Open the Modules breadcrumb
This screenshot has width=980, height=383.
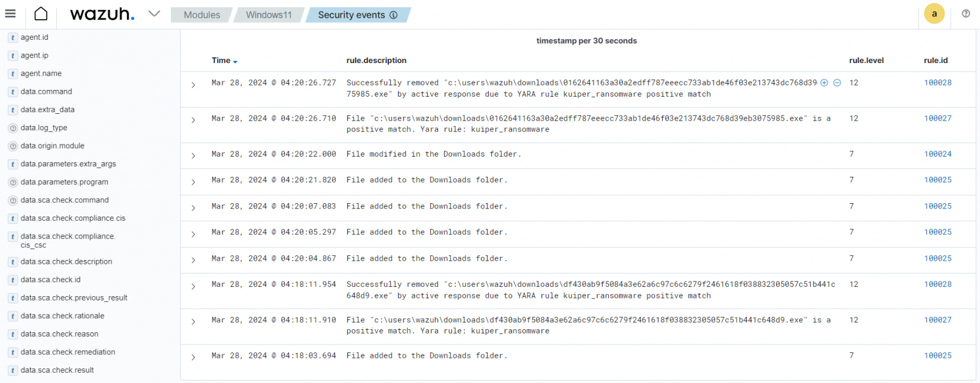[x=202, y=15]
